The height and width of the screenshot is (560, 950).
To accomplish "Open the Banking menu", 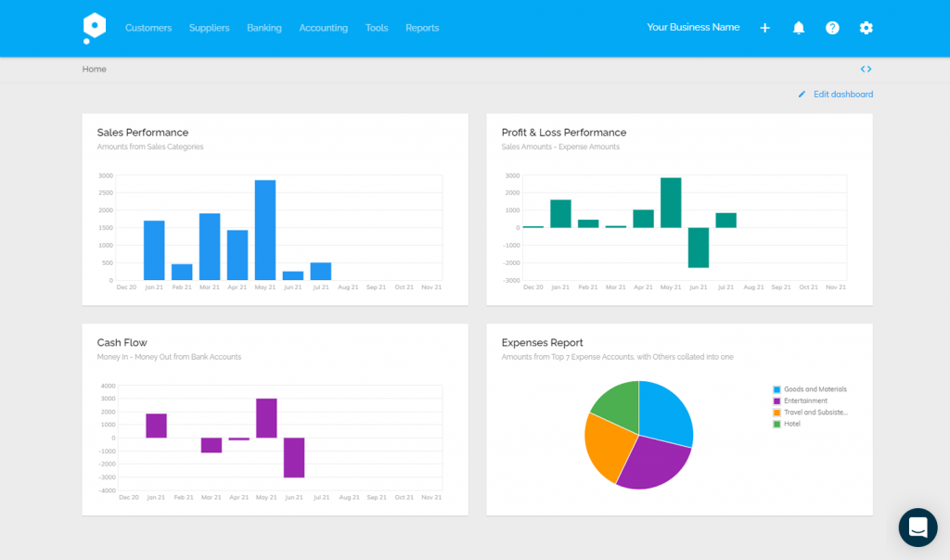I will 263,28.
